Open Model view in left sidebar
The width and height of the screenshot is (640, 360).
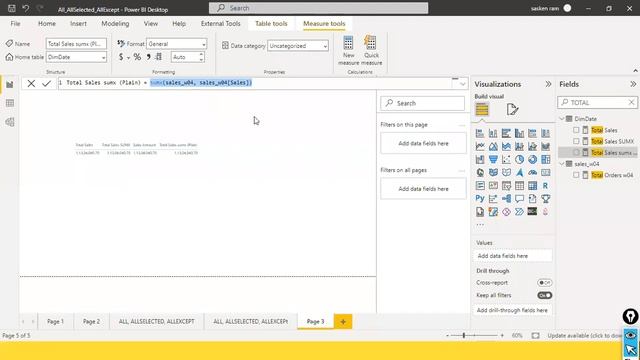point(10,122)
